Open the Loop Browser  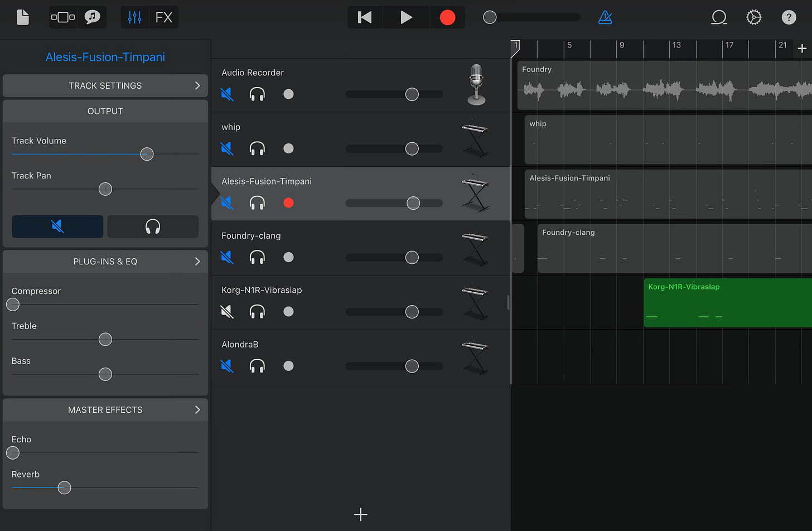click(x=719, y=17)
